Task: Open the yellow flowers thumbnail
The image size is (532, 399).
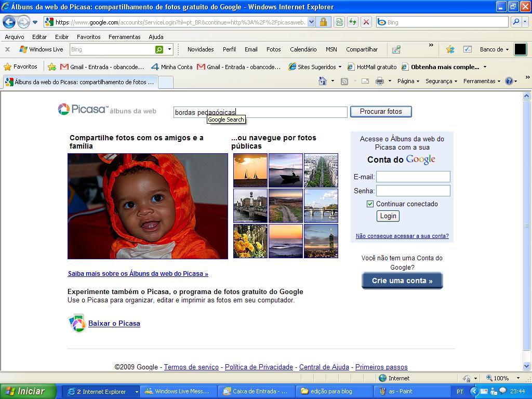Action: coord(250,241)
